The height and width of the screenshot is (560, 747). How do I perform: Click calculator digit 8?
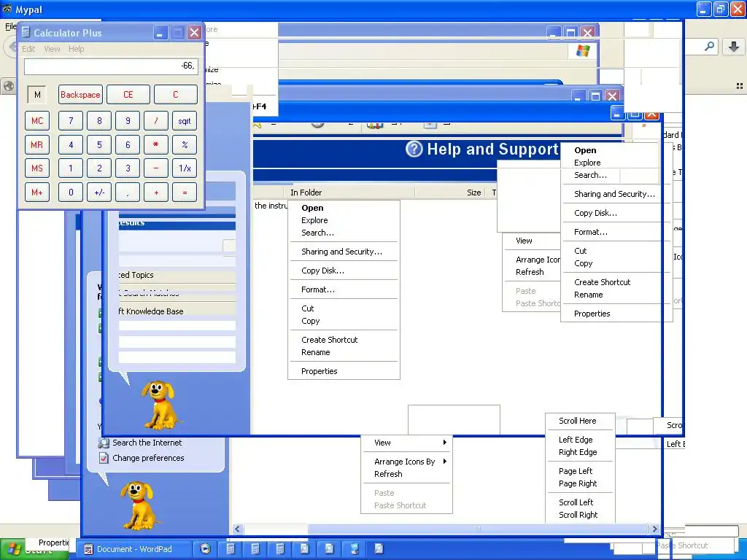tap(99, 121)
